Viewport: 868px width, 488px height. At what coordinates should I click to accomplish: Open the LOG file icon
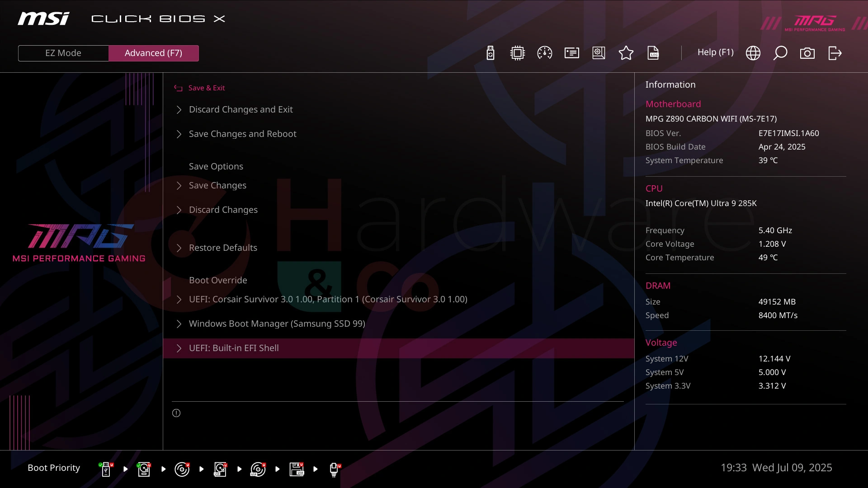tap(653, 53)
